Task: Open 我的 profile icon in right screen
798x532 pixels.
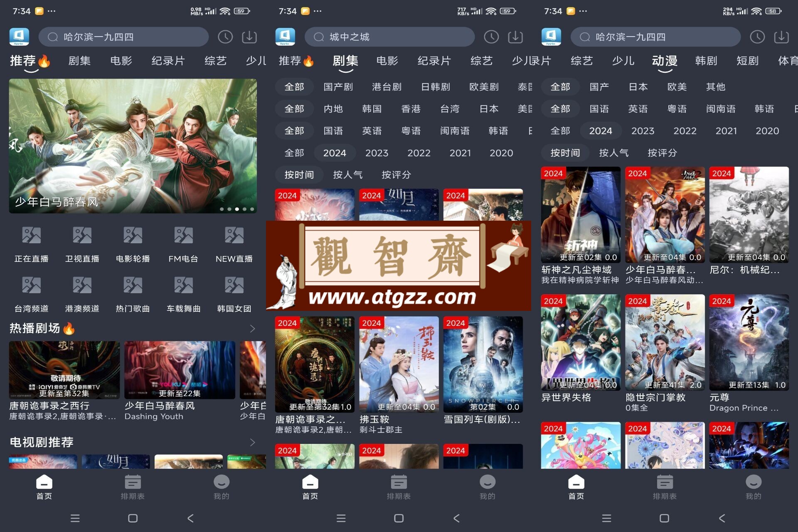Action: tap(753, 482)
